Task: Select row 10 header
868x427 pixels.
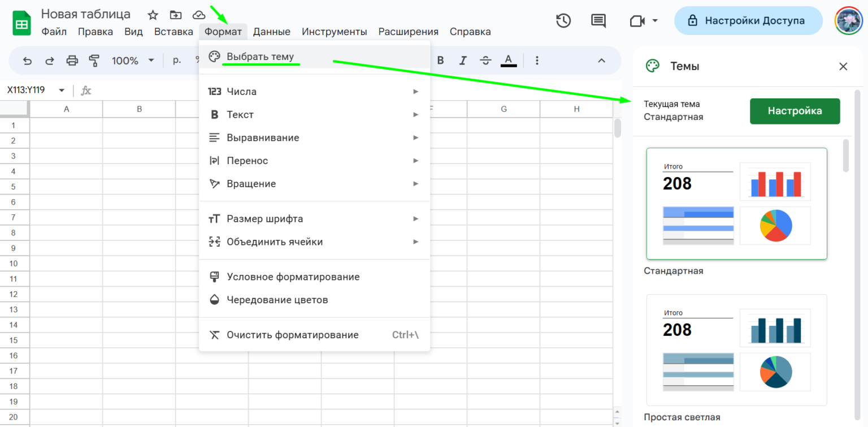Action: [x=15, y=264]
